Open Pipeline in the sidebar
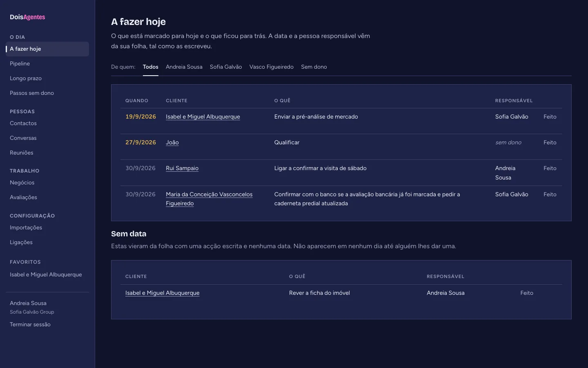 point(47,64)
